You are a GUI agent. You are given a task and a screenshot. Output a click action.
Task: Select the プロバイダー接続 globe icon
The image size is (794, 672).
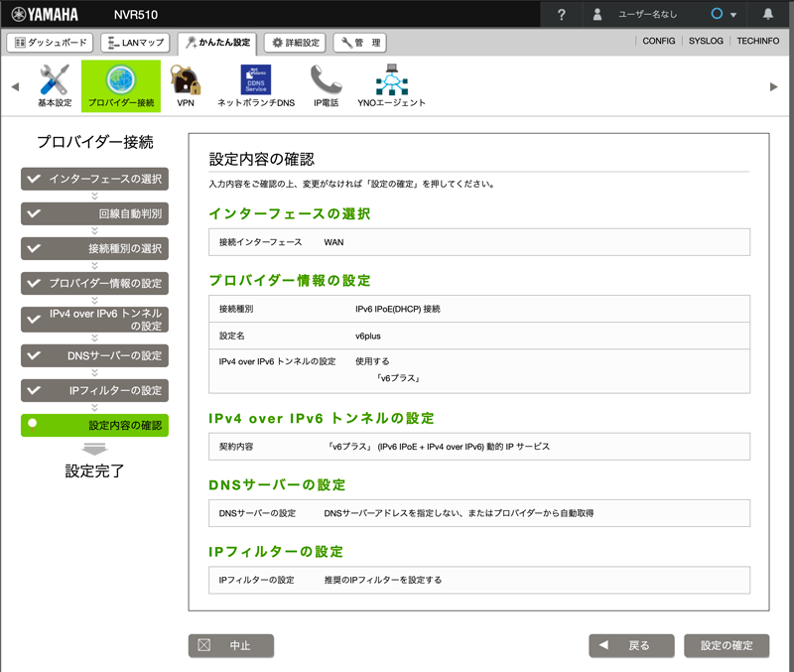pyautogui.click(x=121, y=85)
